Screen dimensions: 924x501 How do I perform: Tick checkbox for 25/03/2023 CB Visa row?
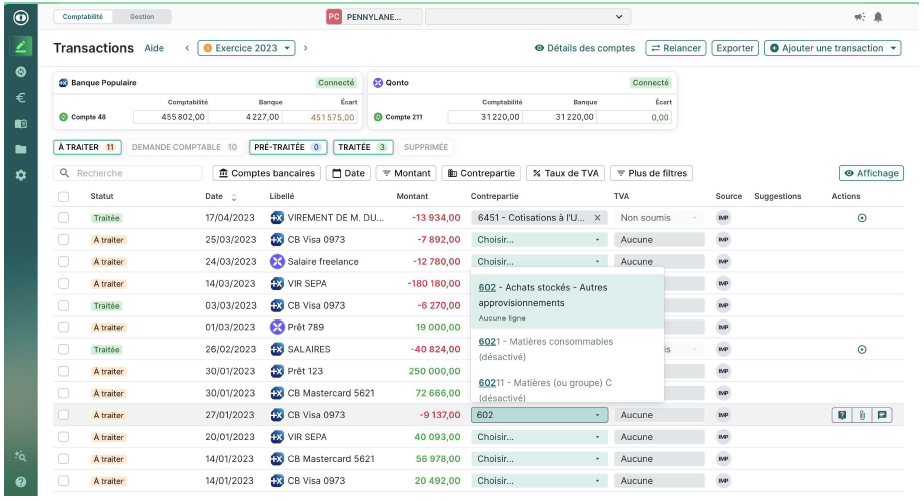click(64, 240)
